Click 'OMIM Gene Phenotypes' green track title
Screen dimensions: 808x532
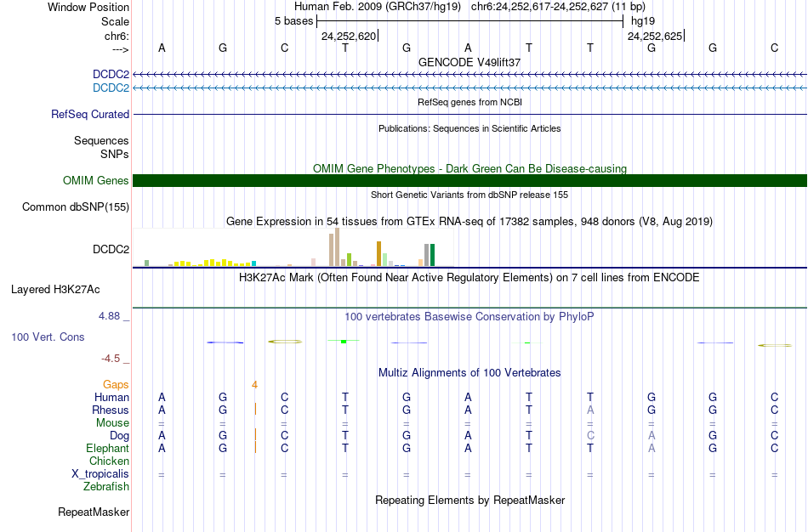pos(470,169)
